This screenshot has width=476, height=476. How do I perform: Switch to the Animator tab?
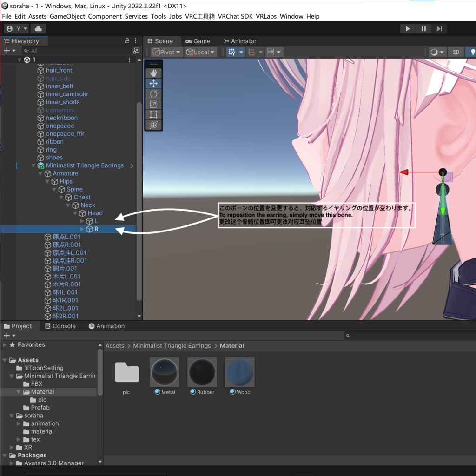[x=240, y=41]
